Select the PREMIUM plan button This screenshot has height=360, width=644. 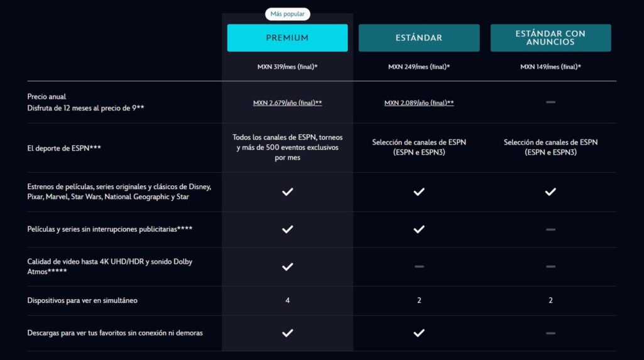tap(287, 38)
